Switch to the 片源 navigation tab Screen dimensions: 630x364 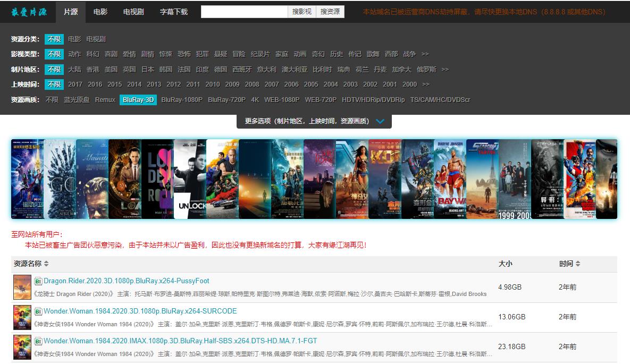point(71,12)
